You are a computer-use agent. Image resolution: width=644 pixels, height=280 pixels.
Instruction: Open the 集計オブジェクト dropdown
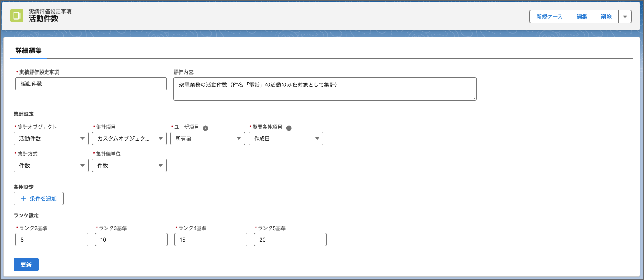pyautogui.click(x=51, y=139)
